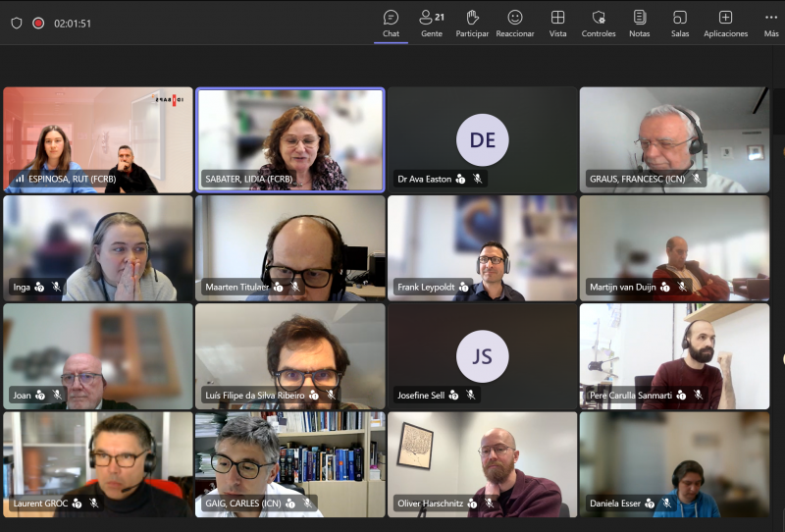Click the red recording indicator
785x532 pixels.
pyautogui.click(x=38, y=23)
